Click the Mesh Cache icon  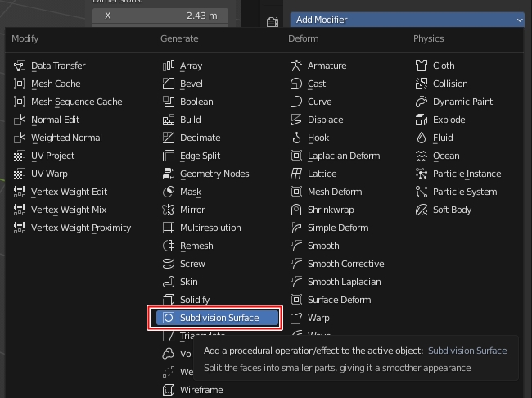click(x=20, y=84)
